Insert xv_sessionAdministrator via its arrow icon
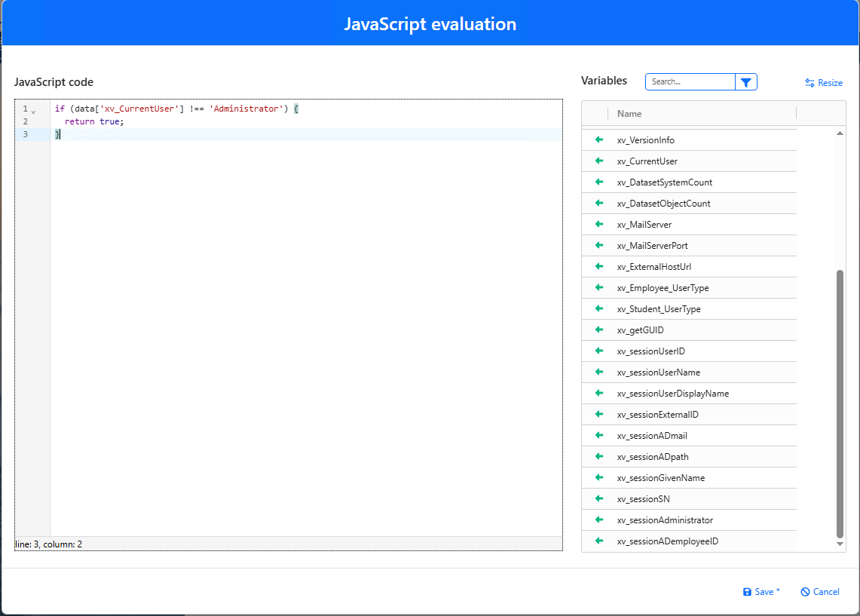Viewport: 860px width, 616px height. click(x=599, y=520)
